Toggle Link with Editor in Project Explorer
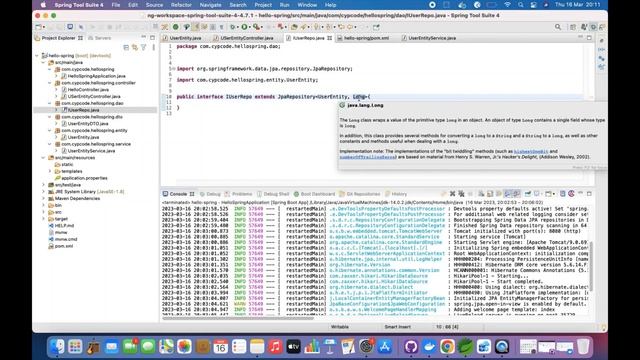 [135, 48]
